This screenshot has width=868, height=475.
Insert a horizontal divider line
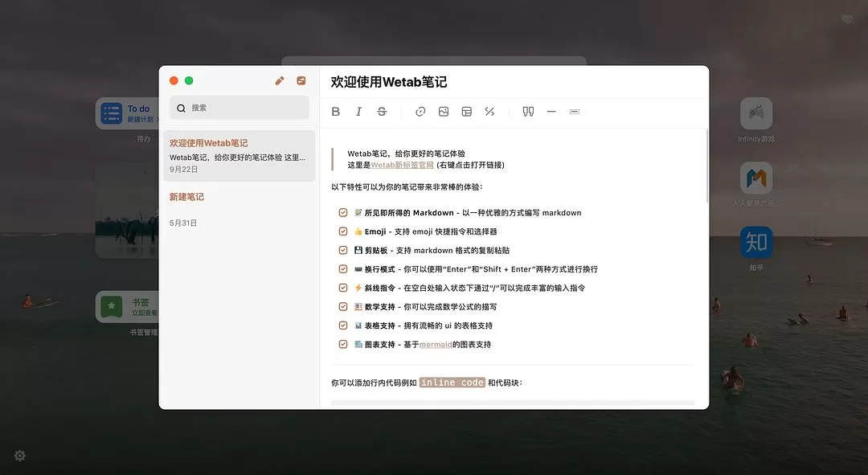(x=551, y=112)
